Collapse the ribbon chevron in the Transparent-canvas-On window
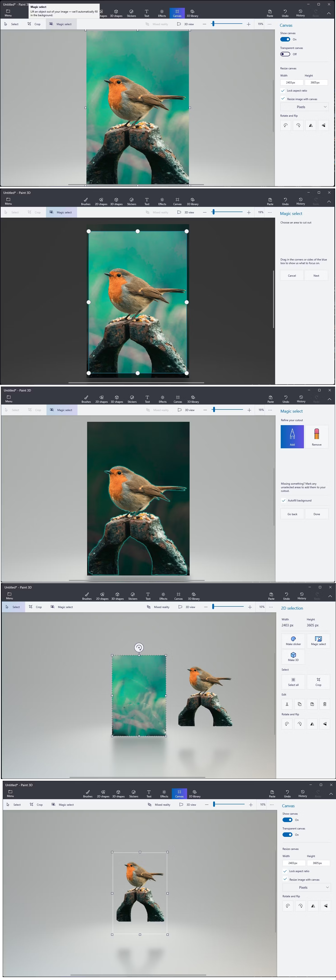Screen dimensions: 336x980 (x=331, y=794)
